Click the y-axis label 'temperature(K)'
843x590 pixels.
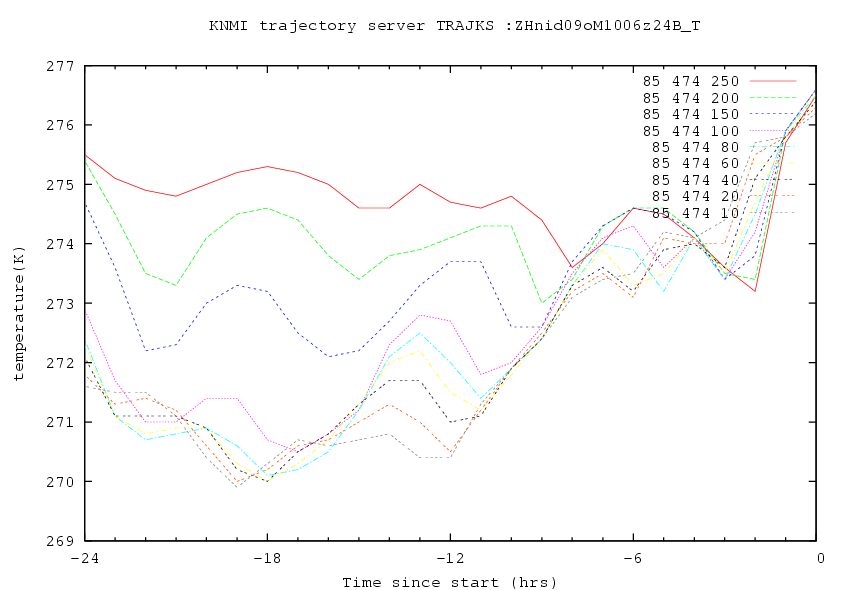click(x=19, y=314)
